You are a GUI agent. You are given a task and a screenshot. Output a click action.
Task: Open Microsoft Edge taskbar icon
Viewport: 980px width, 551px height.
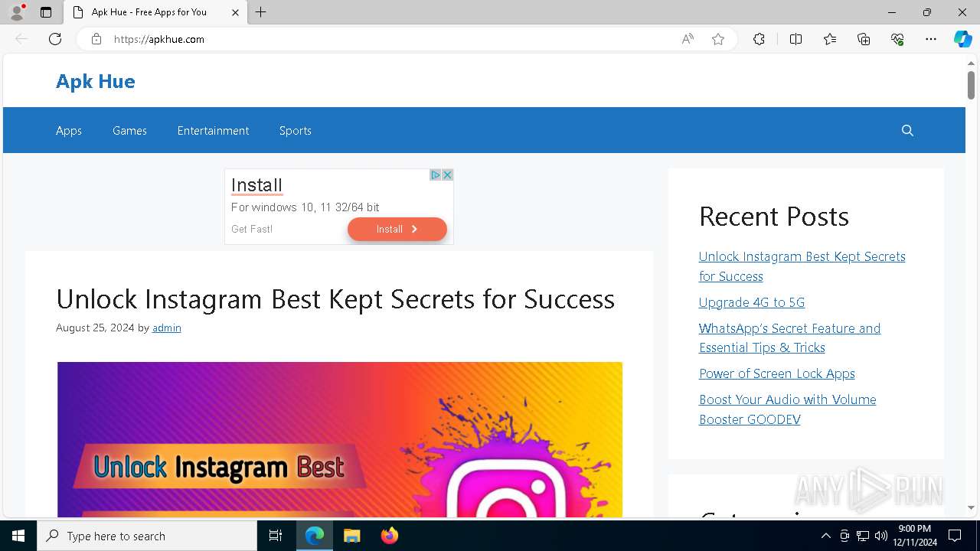pos(315,536)
